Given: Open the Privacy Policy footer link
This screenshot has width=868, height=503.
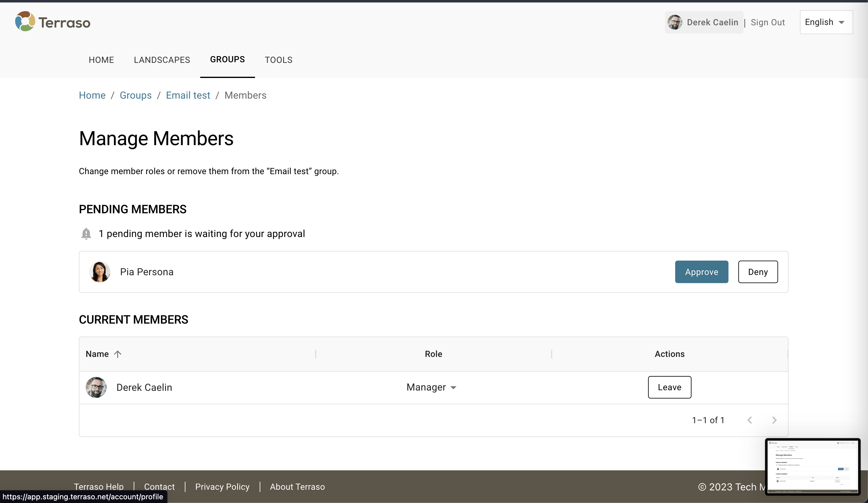Looking at the screenshot, I should 222,487.
